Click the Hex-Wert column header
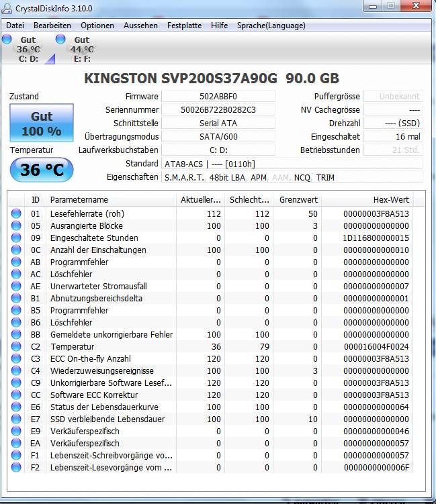Viewport: 436px width, 504px height. tap(367, 199)
